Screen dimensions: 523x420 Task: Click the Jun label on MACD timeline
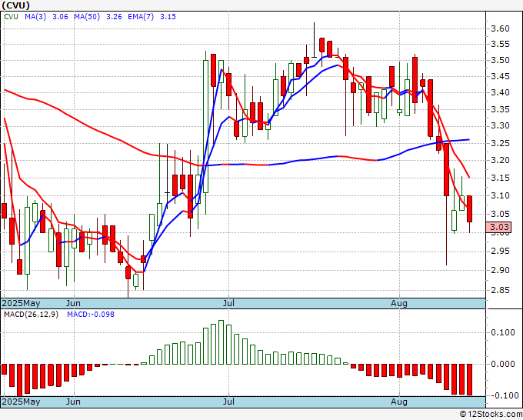[73, 402]
